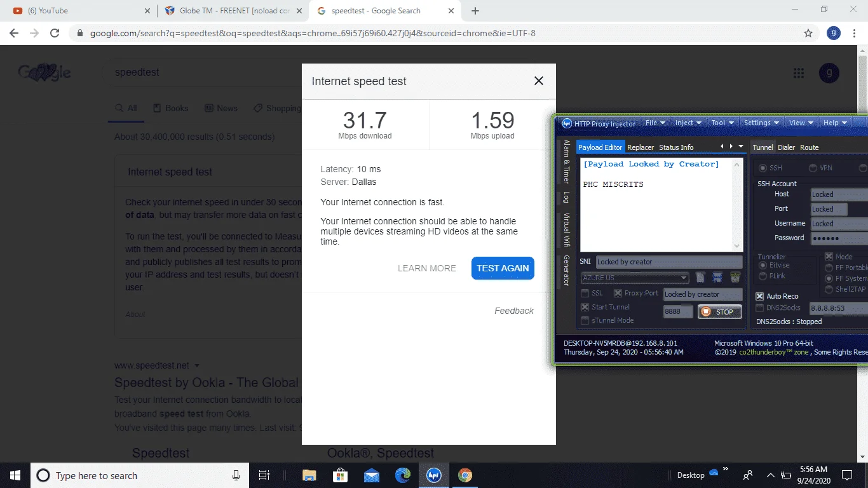Go back to the previous page
The height and width of the screenshot is (488, 868).
[14, 33]
